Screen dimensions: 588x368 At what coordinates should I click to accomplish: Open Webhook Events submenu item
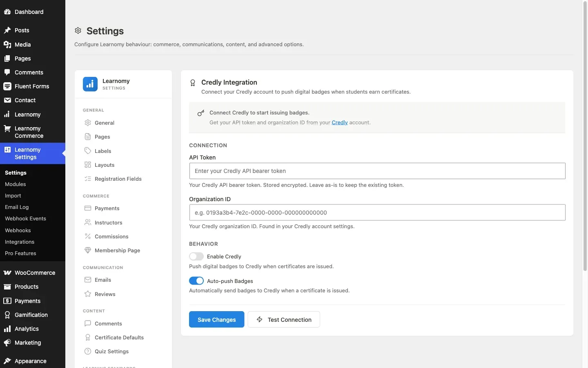click(x=26, y=219)
